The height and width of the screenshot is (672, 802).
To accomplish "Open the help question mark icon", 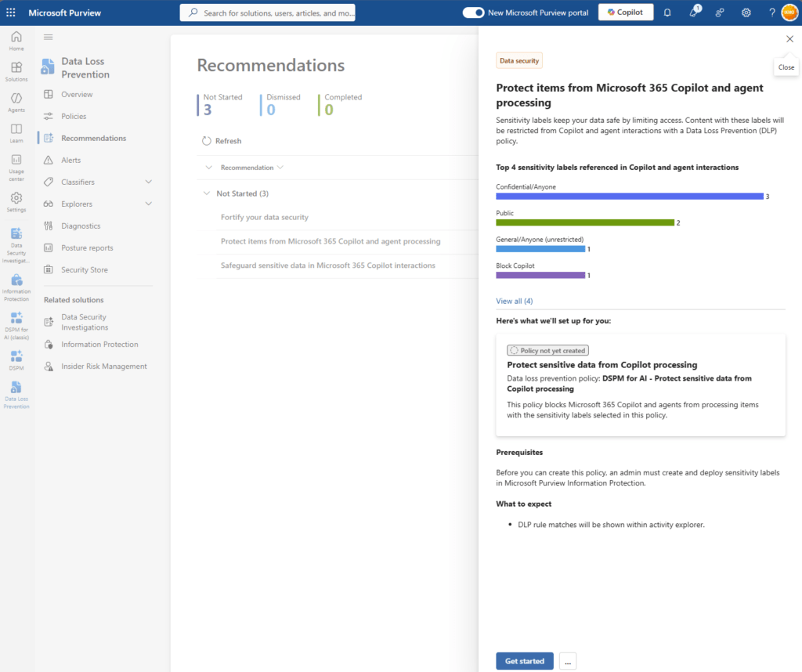I will pyautogui.click(x=771, y=13).
